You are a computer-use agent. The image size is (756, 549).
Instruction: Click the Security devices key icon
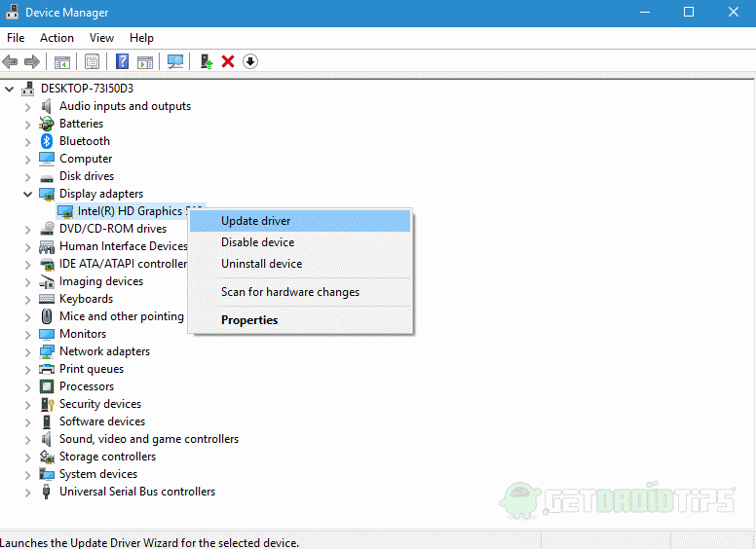coord(47,404)
